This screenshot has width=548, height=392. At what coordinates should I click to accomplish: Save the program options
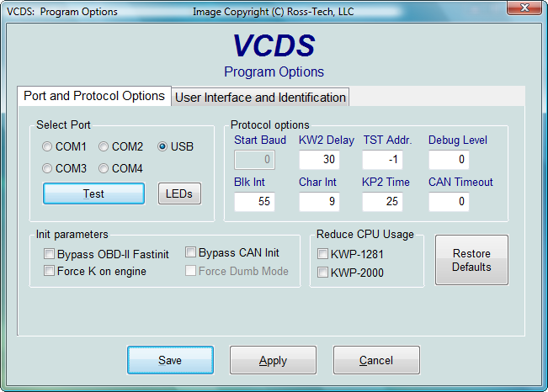(170, 360)
